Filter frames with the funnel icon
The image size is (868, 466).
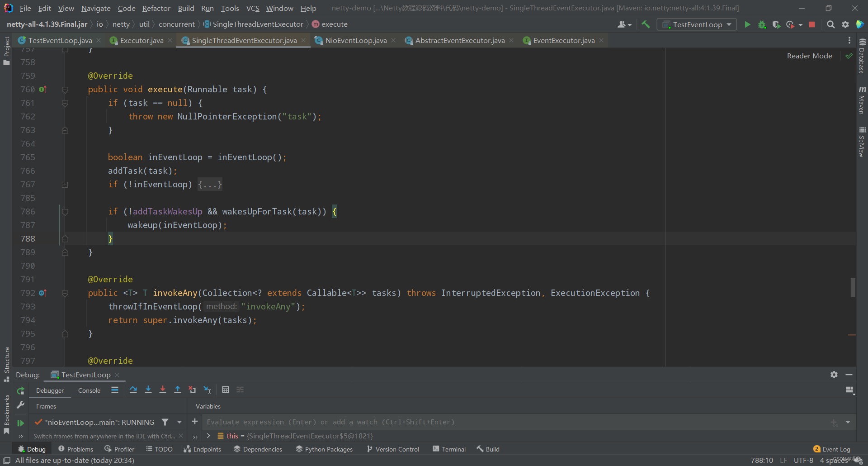165,422
